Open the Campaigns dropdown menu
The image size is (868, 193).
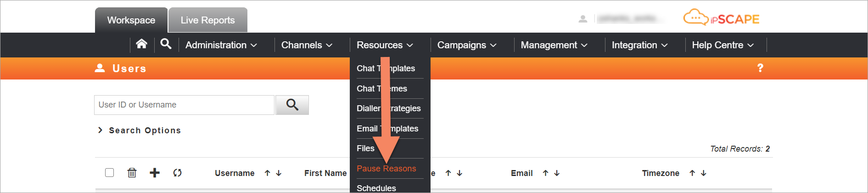coord(467,45)
